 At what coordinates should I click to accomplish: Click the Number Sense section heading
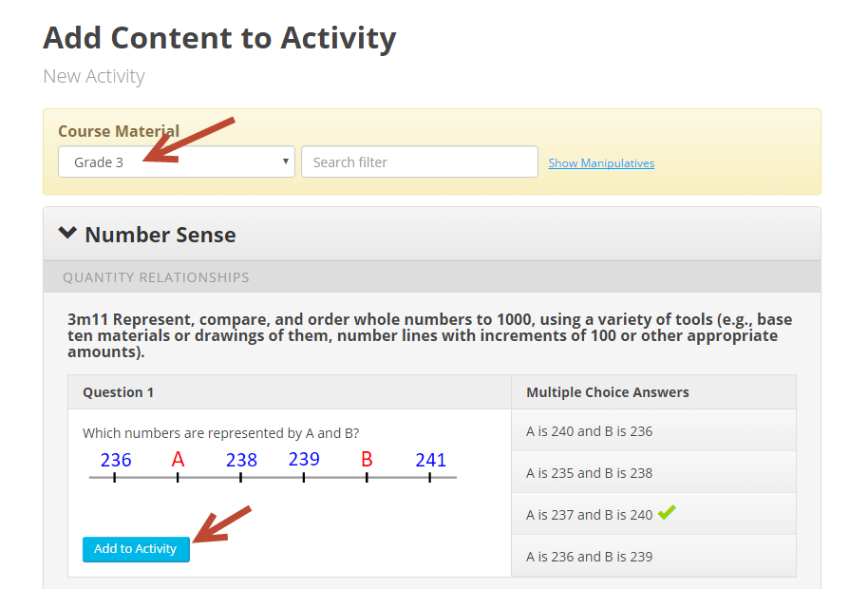click(160, 235)
